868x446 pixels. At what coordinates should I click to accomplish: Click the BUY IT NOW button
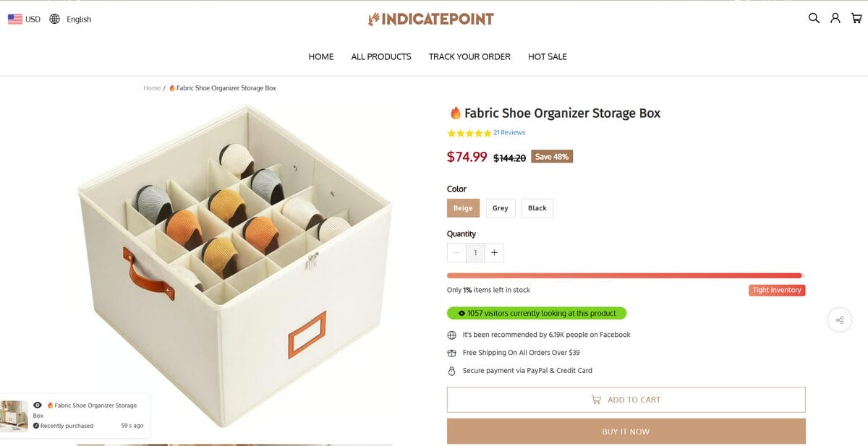tap(626, 431)
